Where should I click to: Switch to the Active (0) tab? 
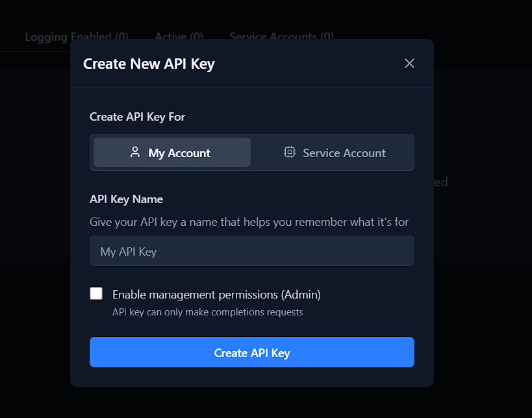[x=179, y=36]
